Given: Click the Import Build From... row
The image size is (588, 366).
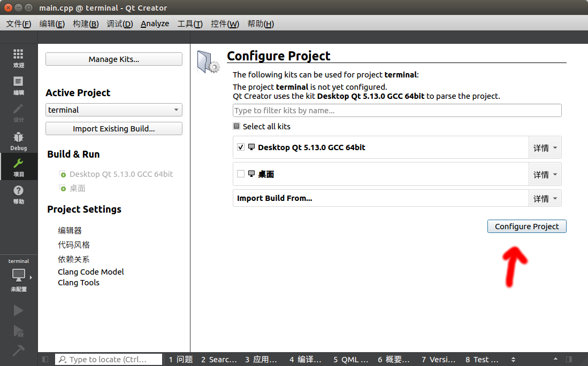Looking at the screenshot, I should (380, 198).
